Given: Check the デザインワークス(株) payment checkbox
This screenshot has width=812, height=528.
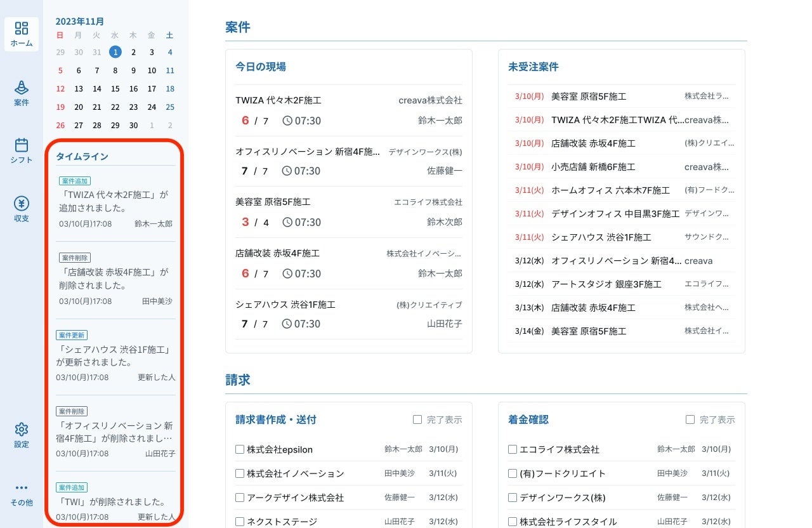Looking at the screenshot, I should (513, 498).
